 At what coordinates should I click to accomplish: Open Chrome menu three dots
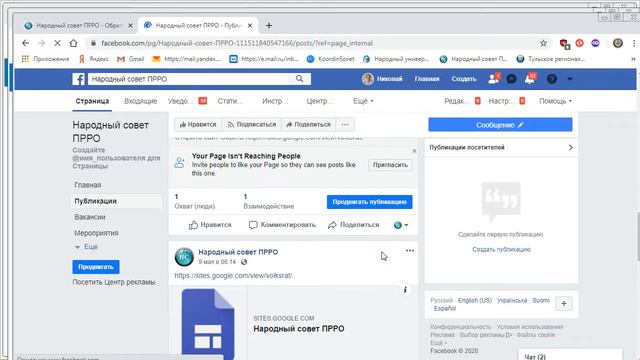[x=634, y=43]
